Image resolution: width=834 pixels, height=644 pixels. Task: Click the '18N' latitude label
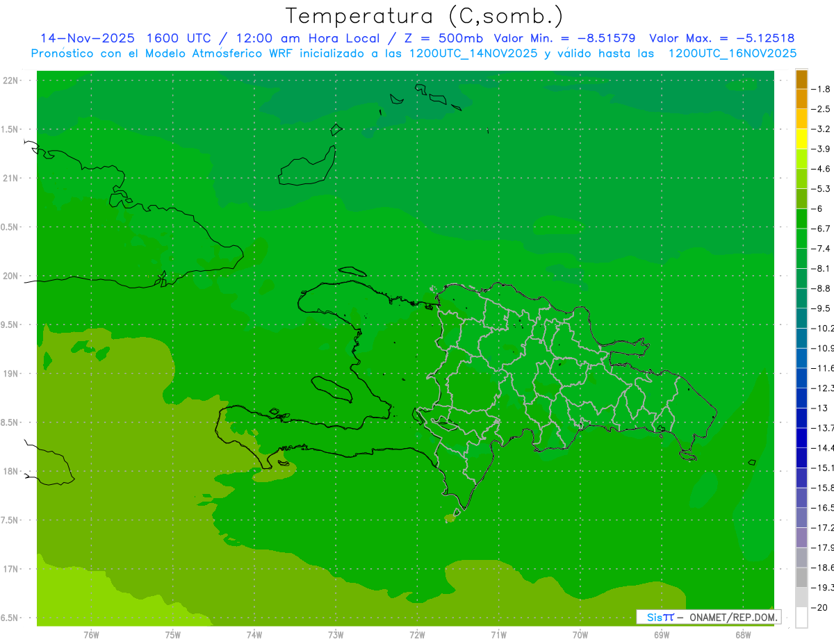[10, 471]
